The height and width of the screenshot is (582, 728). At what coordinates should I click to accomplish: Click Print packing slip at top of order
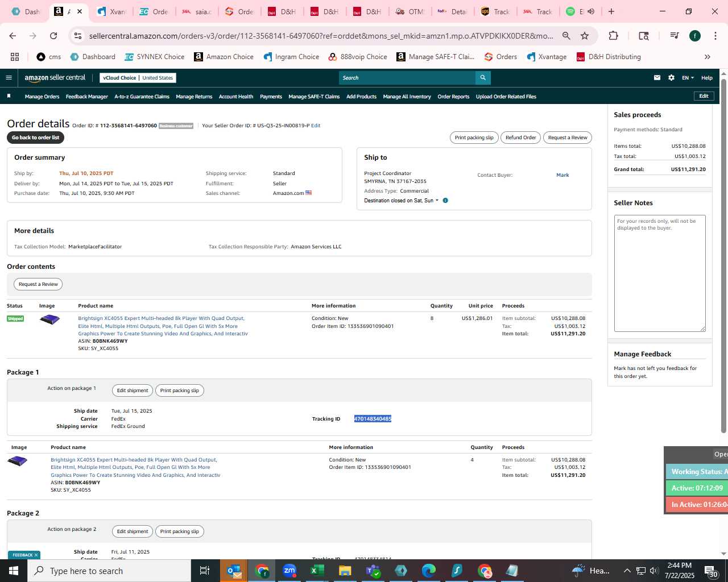(x=474, y=138)
